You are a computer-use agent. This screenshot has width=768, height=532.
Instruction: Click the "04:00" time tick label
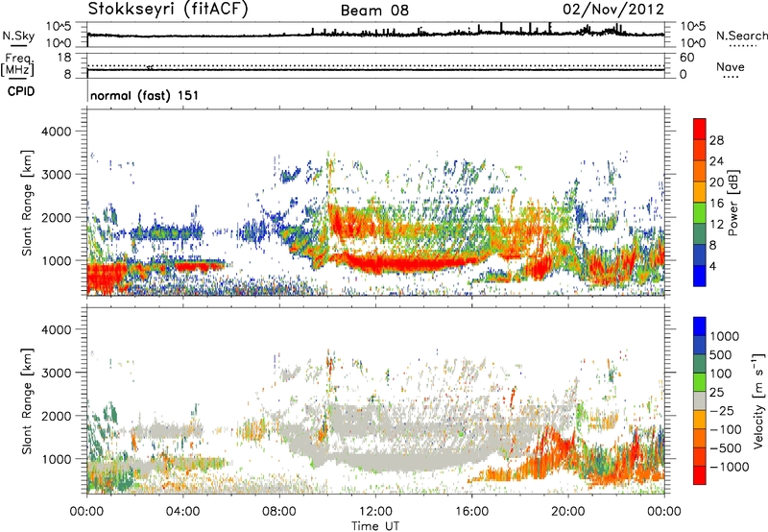pyautogui.click(x=183, y=512)
